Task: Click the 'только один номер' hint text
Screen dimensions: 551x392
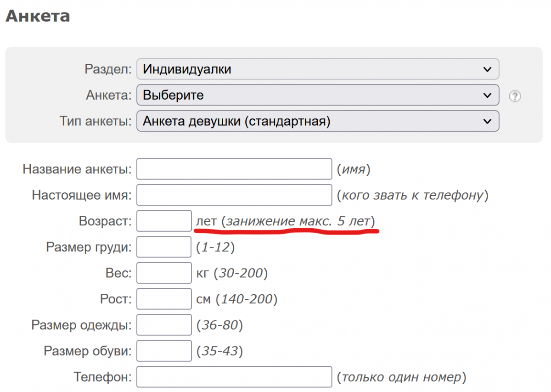Action: 401,377
